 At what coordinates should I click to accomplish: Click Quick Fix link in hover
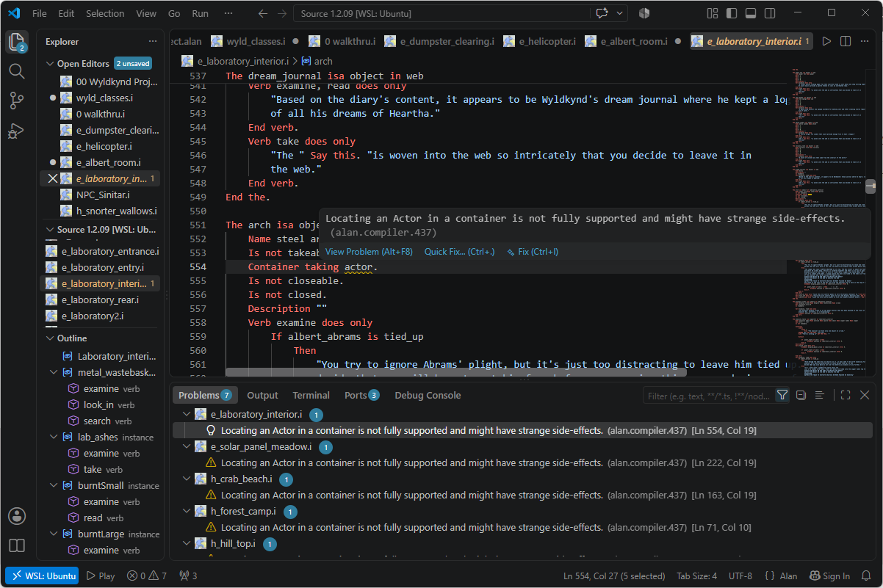click(x=460, y=252)
